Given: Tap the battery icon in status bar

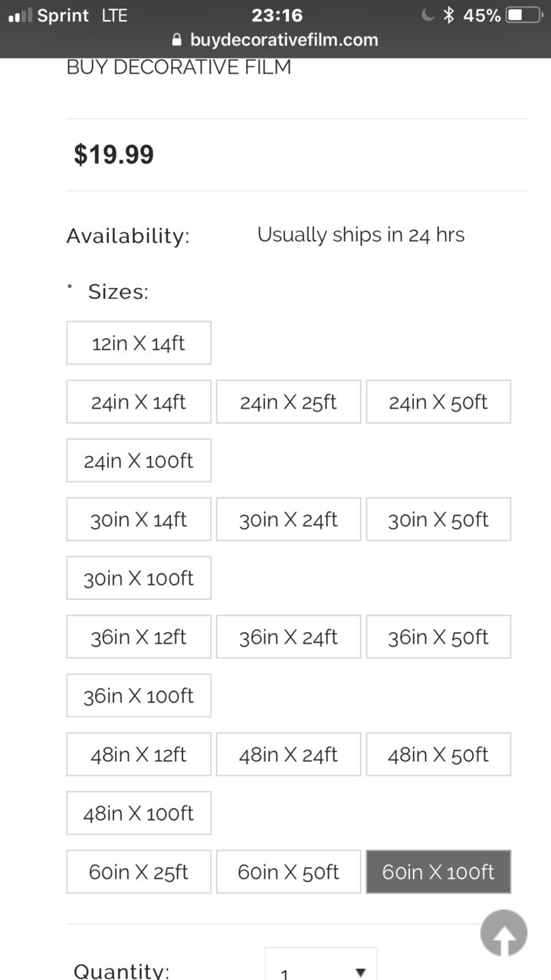Looking at the screenshot, I should pyautogui.click(x=524, y=15).
